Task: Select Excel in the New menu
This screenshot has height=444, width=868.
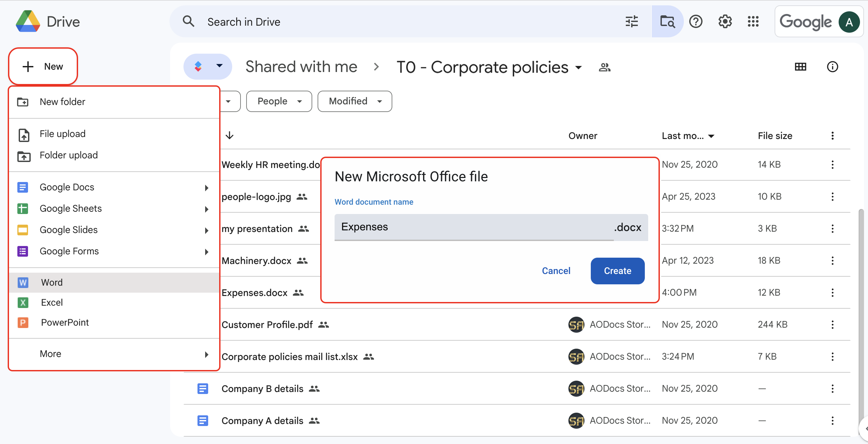Action: 114,302
